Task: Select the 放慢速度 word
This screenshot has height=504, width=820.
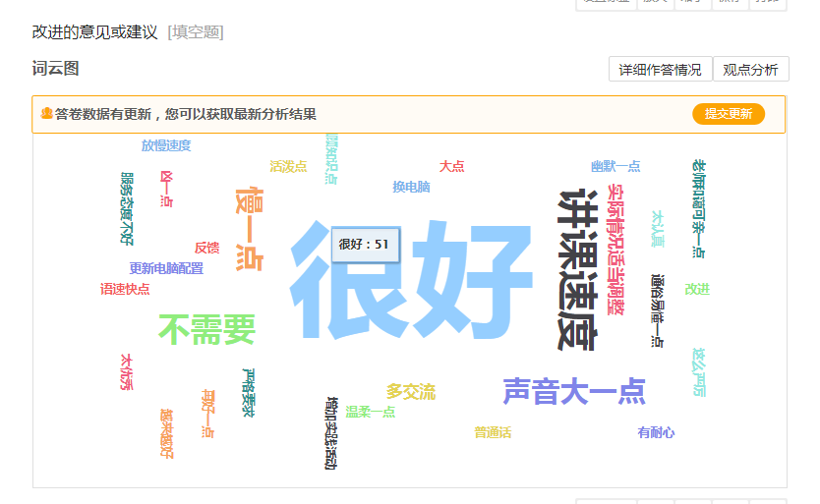Action: pos(166,145)
